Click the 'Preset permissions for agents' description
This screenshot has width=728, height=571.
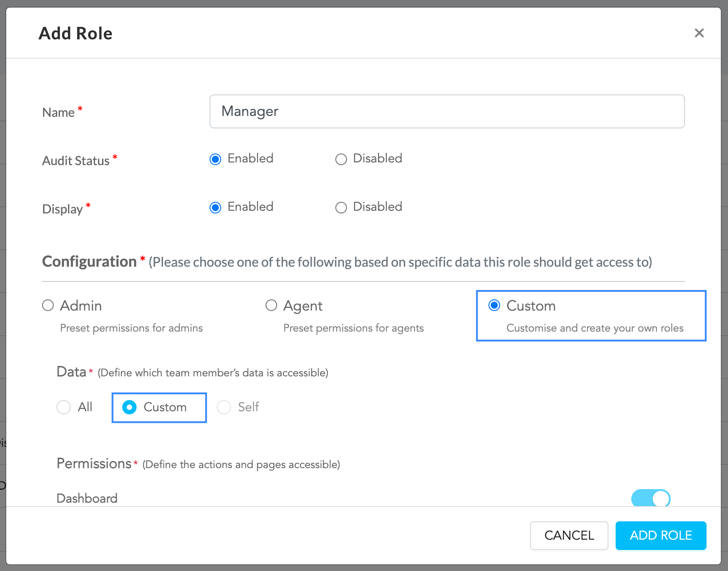click(x=353, y=328)
